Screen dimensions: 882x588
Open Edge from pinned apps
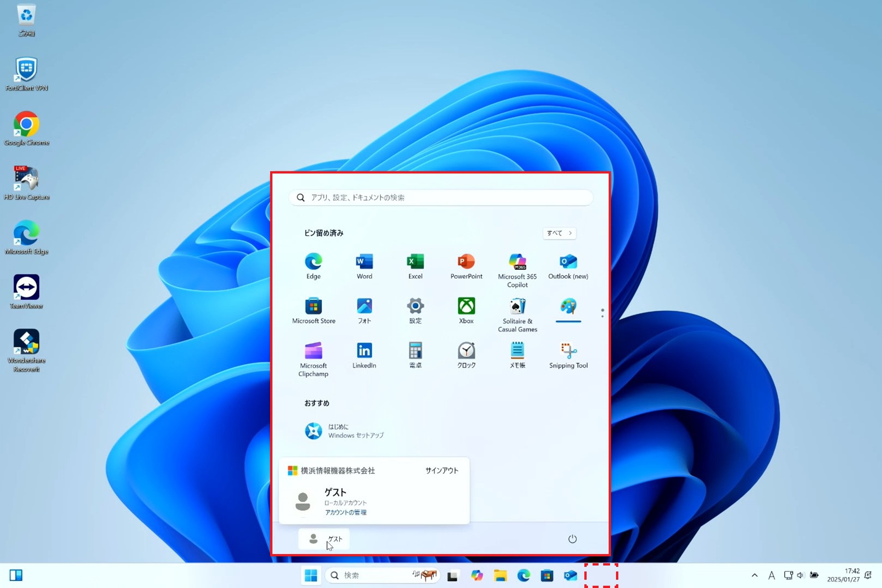coord(313,266)
